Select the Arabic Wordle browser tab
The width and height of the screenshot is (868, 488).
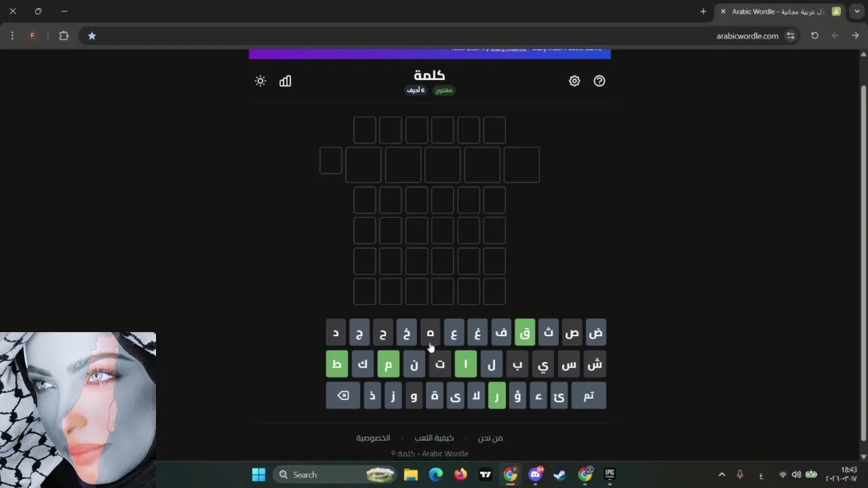780,12
